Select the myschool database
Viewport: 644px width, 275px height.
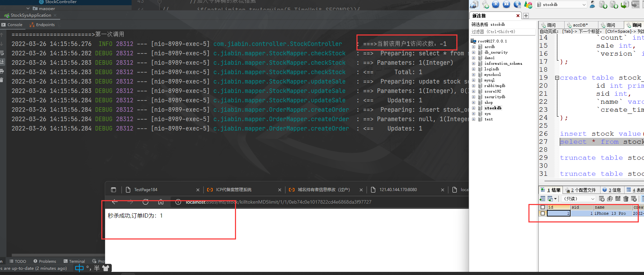(x=493, y=74)
